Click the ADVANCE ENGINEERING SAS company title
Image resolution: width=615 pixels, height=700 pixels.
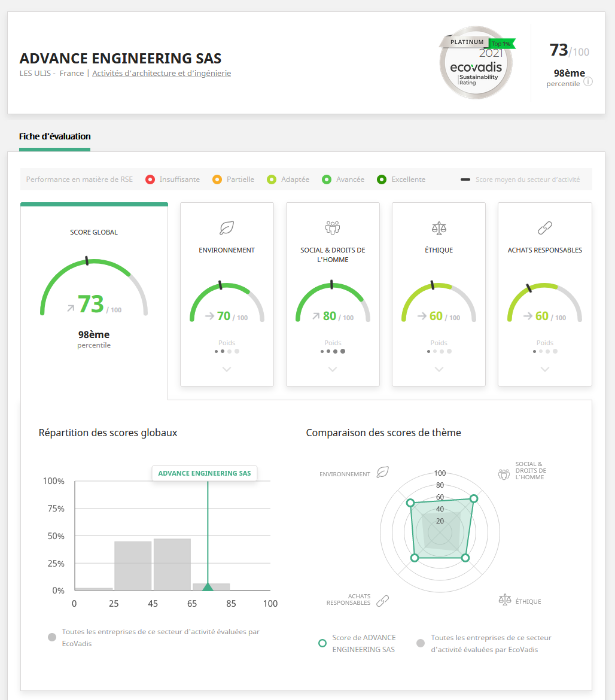tap(120, 59)
